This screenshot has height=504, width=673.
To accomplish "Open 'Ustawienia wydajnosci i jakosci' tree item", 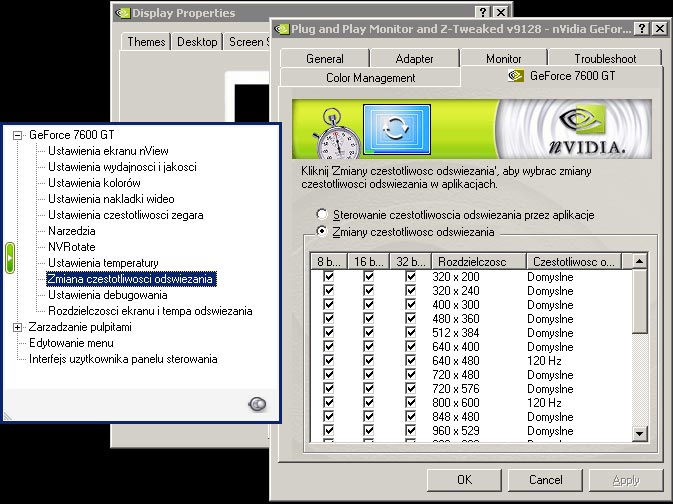I will pyautogui.click(x=122, y=167).
